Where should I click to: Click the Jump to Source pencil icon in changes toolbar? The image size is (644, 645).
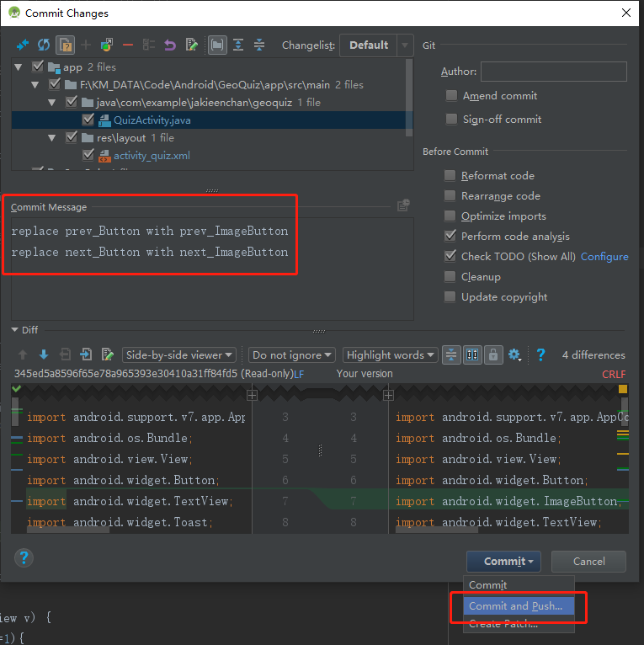tap(192, 45)
